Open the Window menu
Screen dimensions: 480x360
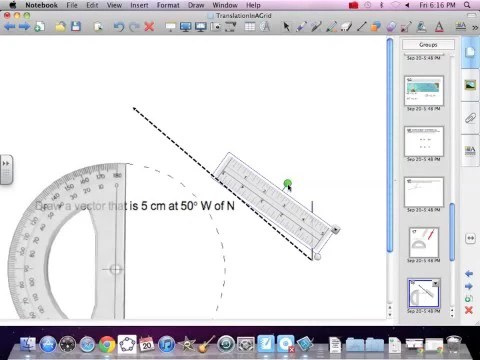coord(225,5)
